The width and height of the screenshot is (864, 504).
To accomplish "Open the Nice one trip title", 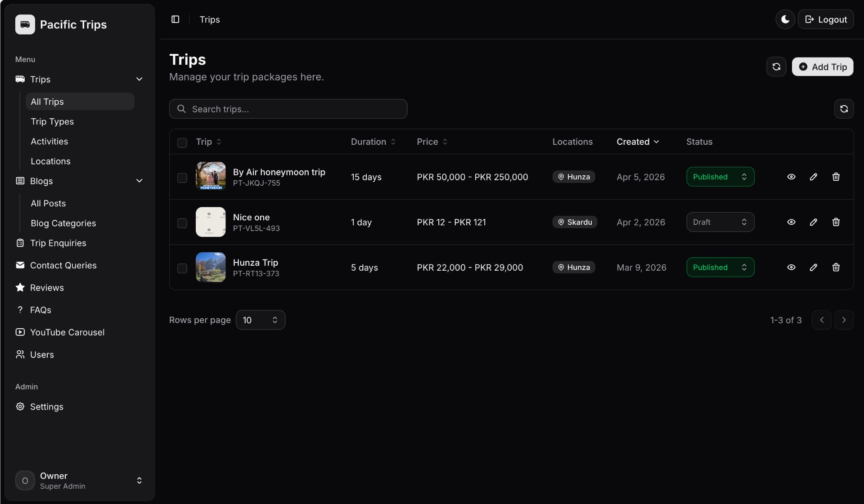I will pos(252,217).
